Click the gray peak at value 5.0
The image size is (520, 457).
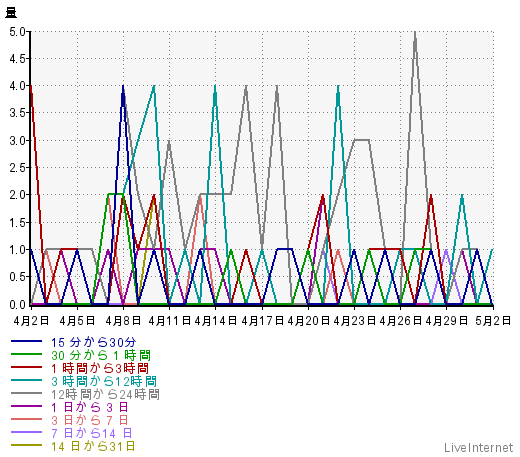[415, 32]
